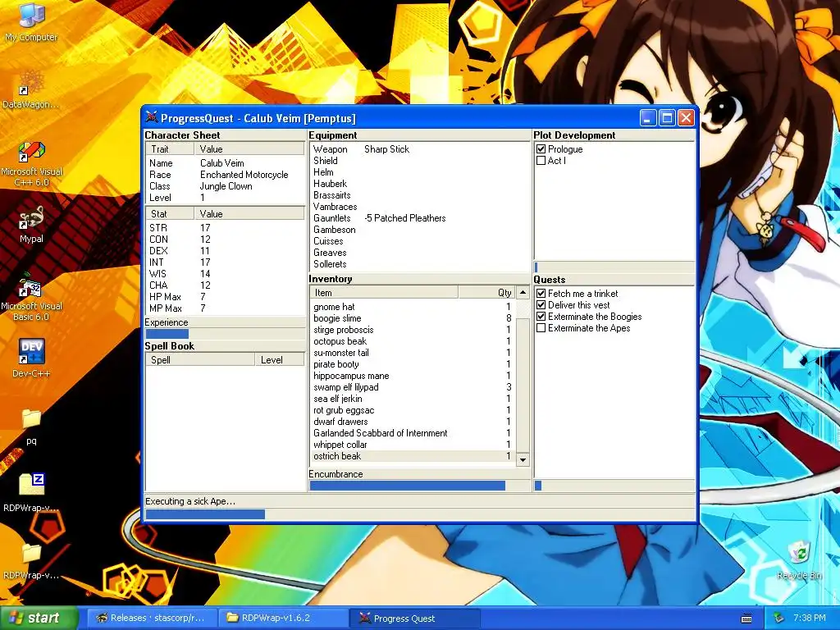Click the inventory scrollbar up arrow

pyautogui.click(x=523, y=293)
